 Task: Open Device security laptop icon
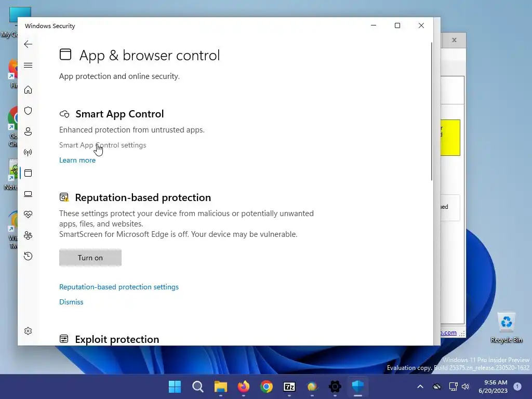coord(28,194)
